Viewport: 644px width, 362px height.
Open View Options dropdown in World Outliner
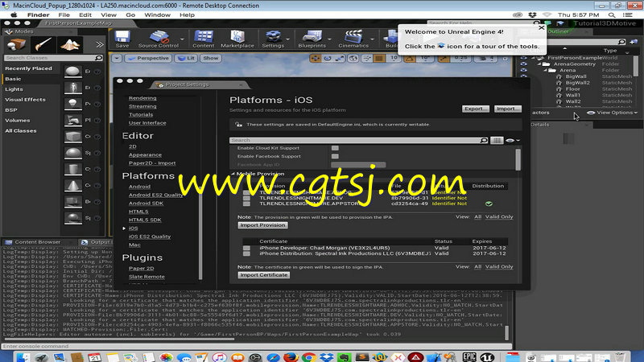point(612,113)
